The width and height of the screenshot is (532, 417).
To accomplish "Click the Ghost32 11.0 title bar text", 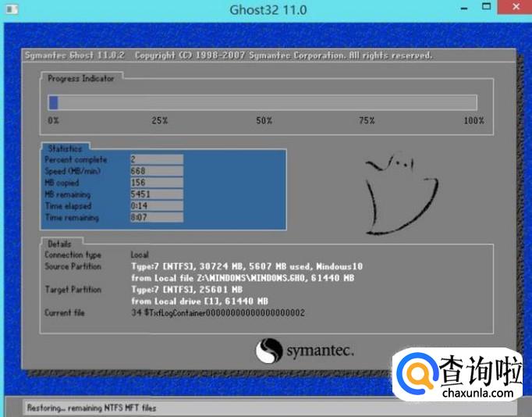I will pos(268,9).
